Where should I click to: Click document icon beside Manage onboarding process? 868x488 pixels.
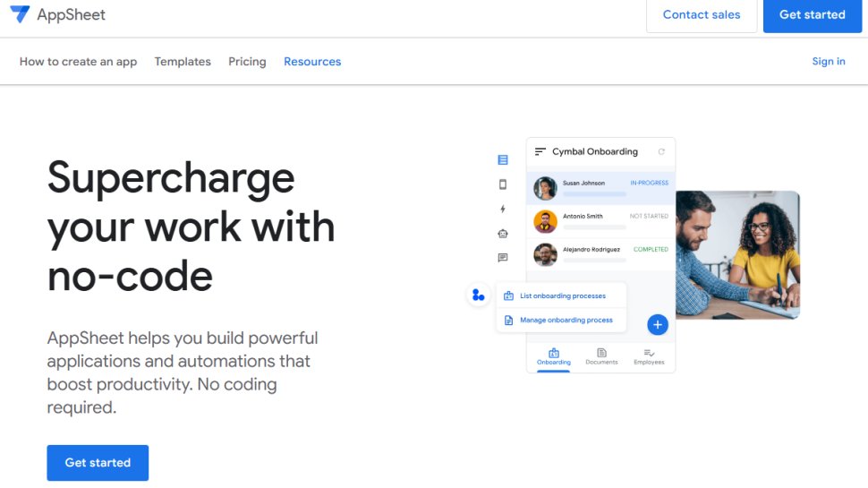pyautogui.click(x=508, y=321)
